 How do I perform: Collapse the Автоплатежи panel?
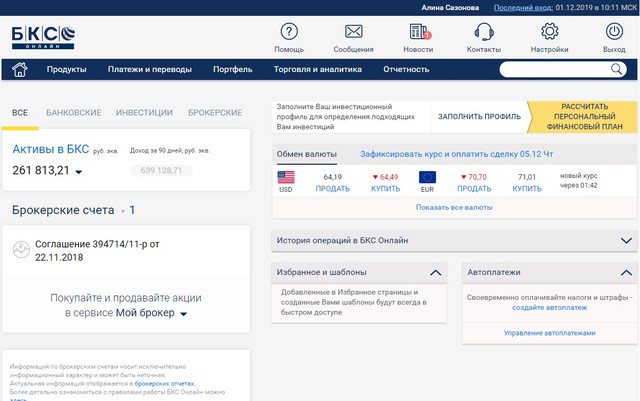627,272
